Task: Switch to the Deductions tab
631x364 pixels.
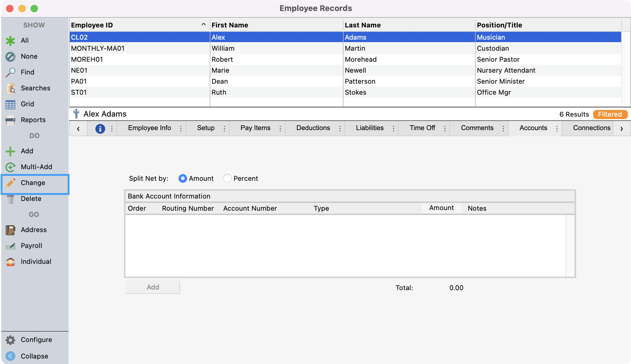Action: click(313, 128)
